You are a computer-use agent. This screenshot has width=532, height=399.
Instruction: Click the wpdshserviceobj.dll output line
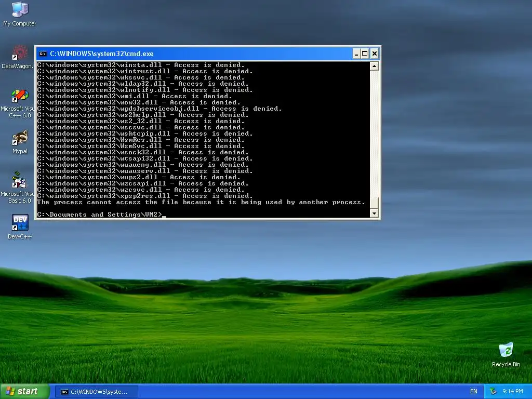tap(159, 109)
